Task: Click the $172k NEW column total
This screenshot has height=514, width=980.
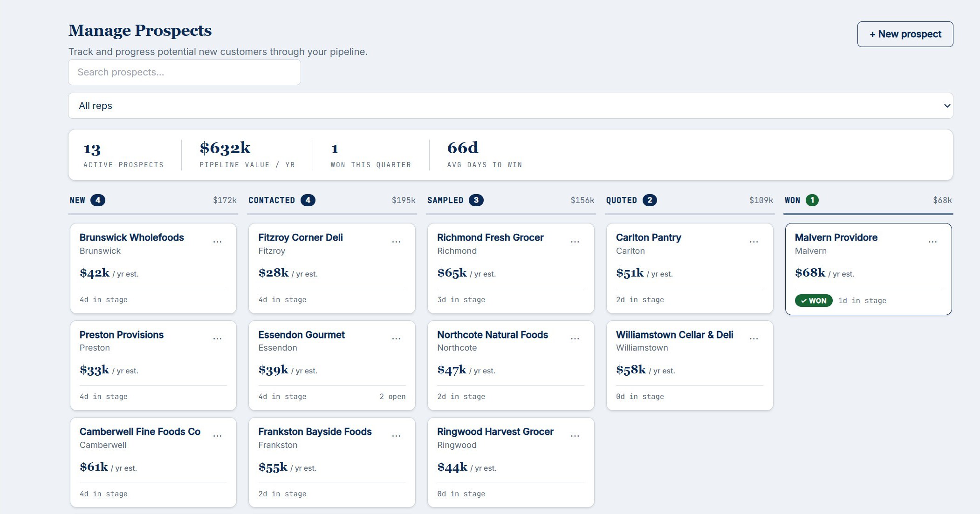Action: click(x=225, y=200)
